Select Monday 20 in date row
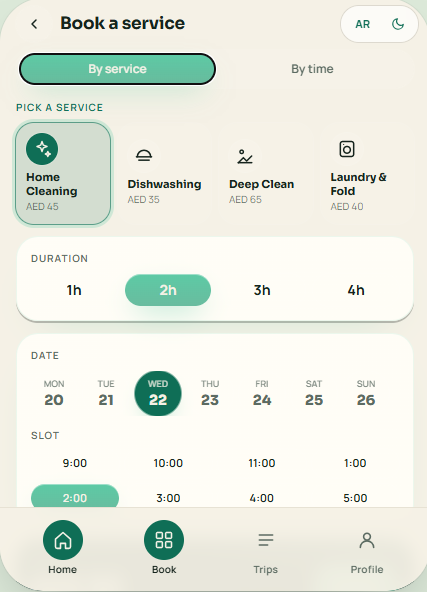This screenshot has width=427, height=592. coord(54,394)
